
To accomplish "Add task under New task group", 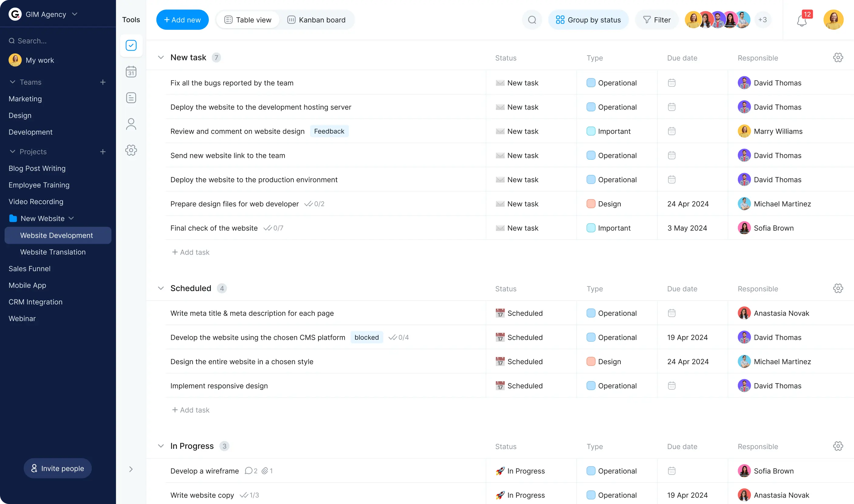I will 191,252.
